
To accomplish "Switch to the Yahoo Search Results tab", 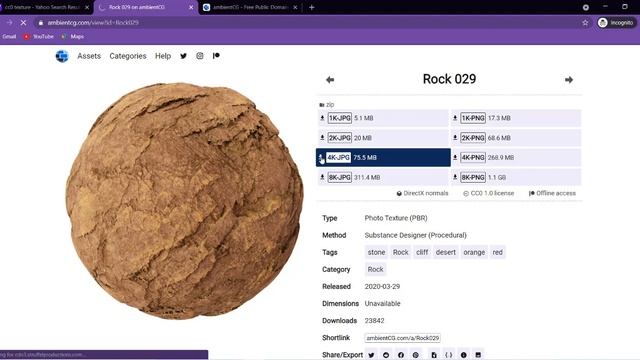I will pyautogui.click(x=41, y=7).
